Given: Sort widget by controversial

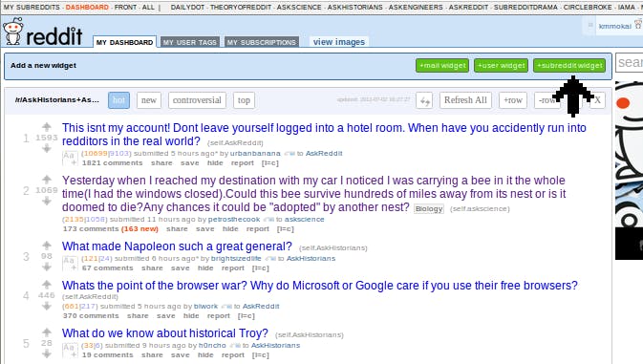Looking at the screenshot, I should click(x=197, y=100).
